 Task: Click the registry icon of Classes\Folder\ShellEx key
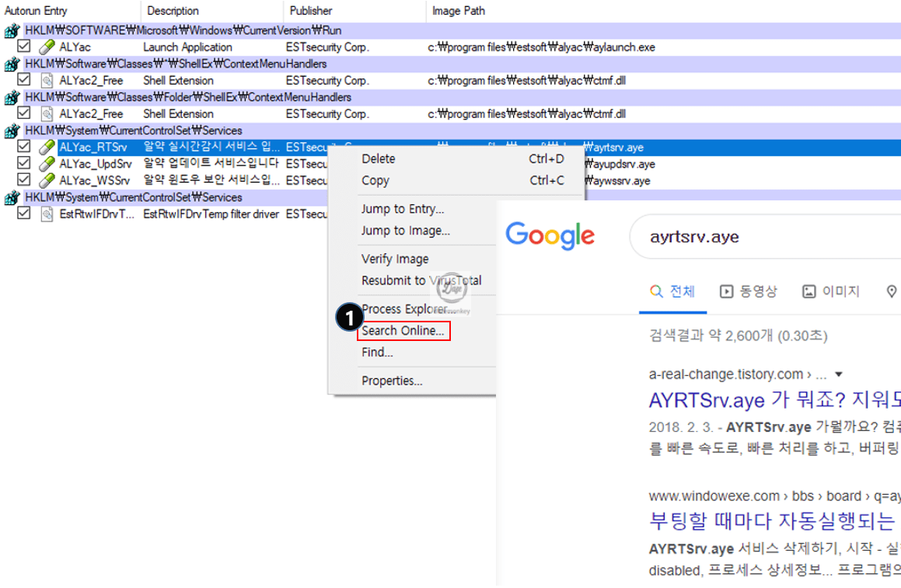click(12, 97)
